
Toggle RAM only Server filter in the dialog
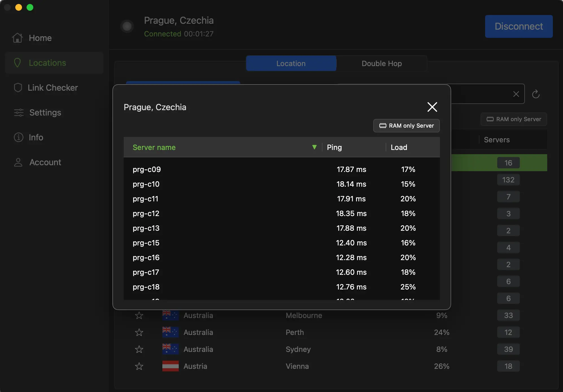point(406,126)
